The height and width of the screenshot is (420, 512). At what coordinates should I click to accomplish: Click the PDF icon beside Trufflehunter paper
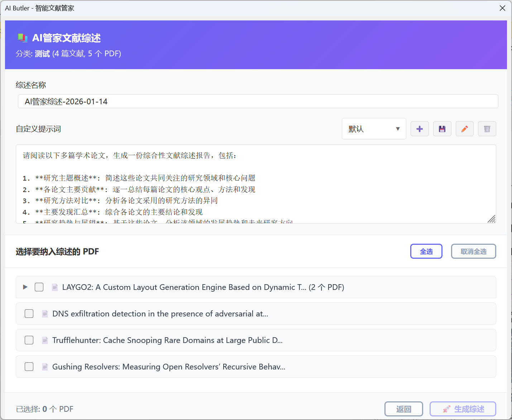[x=44, y=340]
